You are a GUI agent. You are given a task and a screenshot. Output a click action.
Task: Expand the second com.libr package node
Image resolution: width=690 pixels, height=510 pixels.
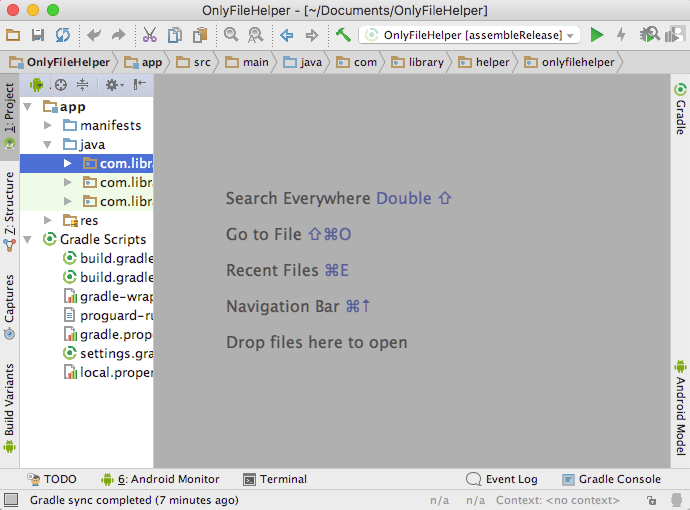(x=67, y=182)
